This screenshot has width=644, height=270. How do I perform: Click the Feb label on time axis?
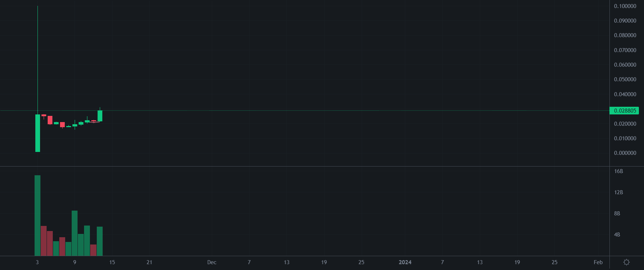[x=598, y=262]
